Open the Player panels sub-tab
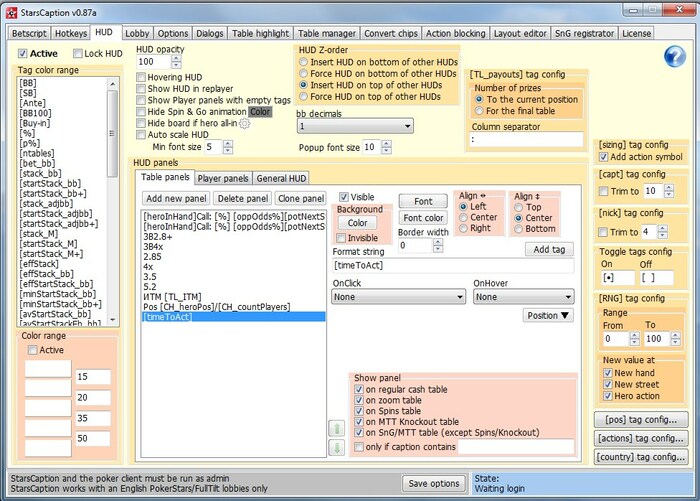Viewport: 700px width, 501px height. [223, 178]
